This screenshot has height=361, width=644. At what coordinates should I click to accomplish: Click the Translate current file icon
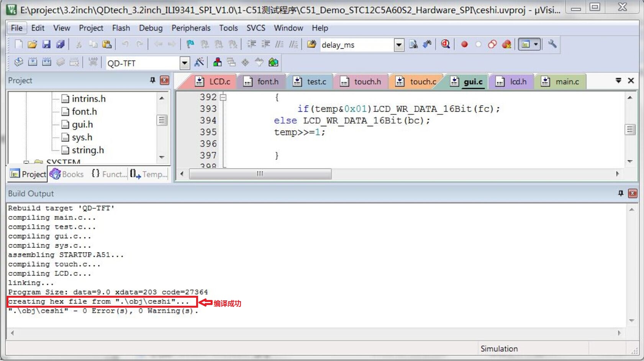[x=18, y=63]
